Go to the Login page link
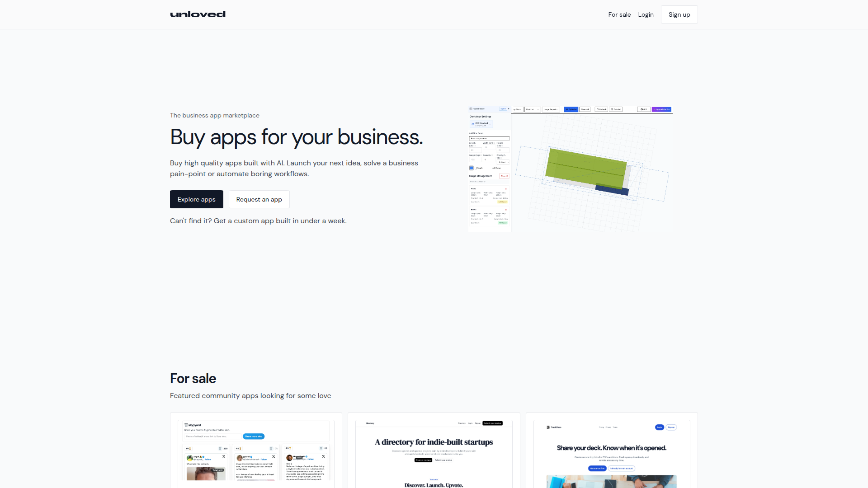The image size is (868, 488). (646, 14)
